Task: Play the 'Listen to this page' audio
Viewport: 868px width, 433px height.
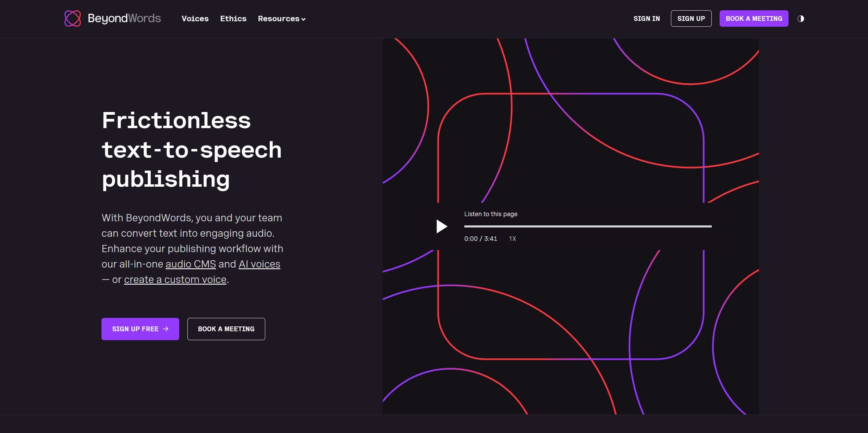Action: [442, 226]
